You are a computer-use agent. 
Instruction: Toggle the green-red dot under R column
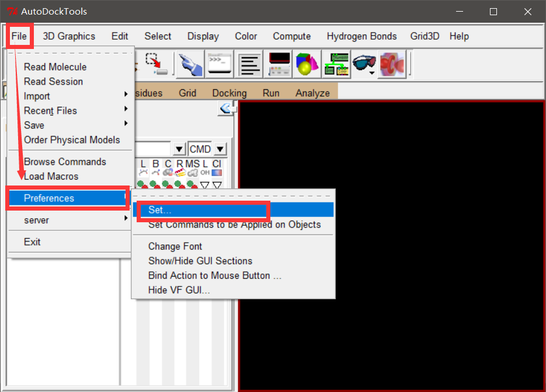point(180,185)
